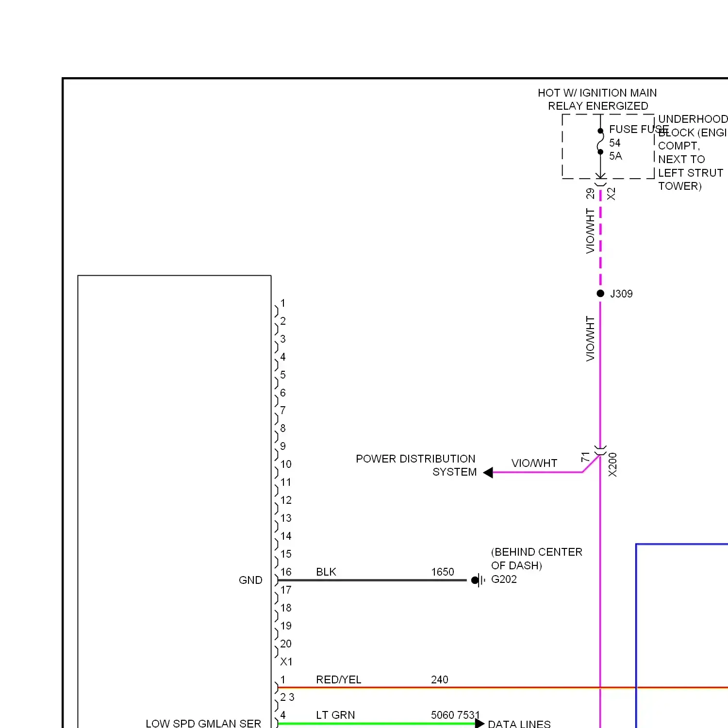
Task: Click pin 10 on connector X1
Action: pos(286,464)
